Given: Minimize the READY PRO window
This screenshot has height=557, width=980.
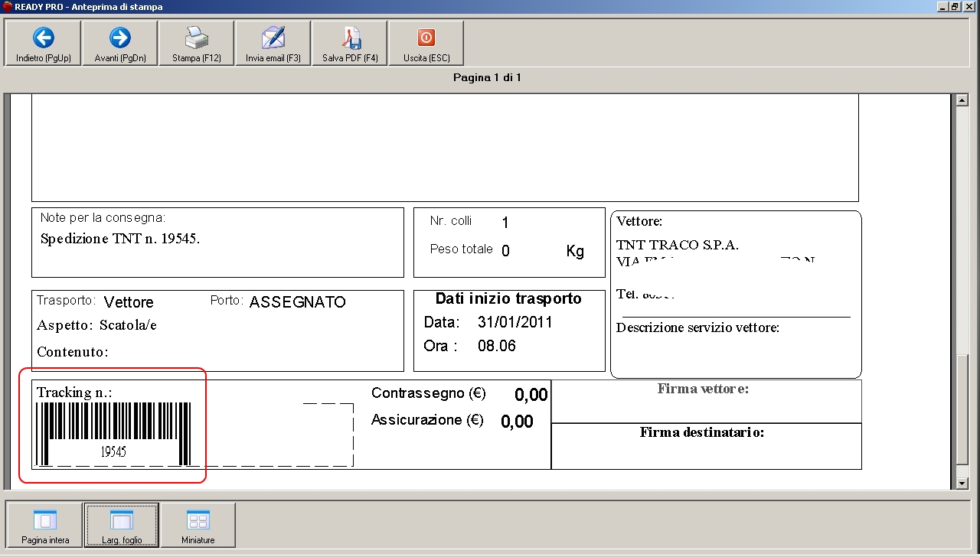Looking at the screenshot, I should (x=943, y=6).
